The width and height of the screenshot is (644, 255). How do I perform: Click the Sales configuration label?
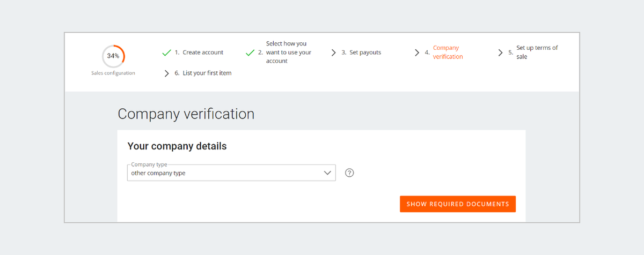pyautogui.click(x=113, y=73)
